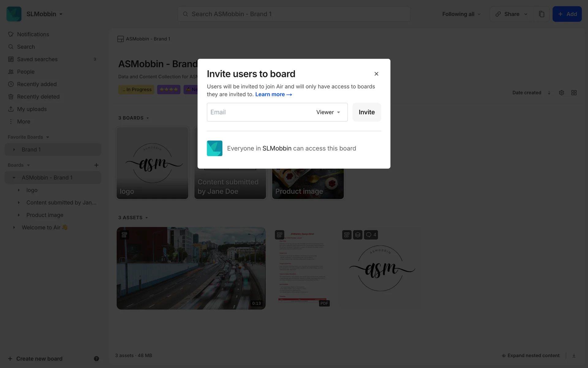This screenshot has width=588, height=368.
Task: Click the Recently deleted trash icon
Action: [x=11, y=97]
